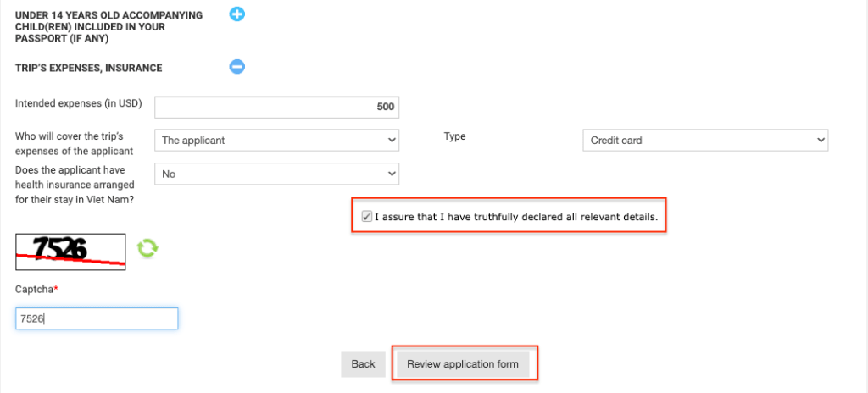Collapse Trip's Expenses section minus icon
This screenshot has width=868, height=393.
point(237,67)
